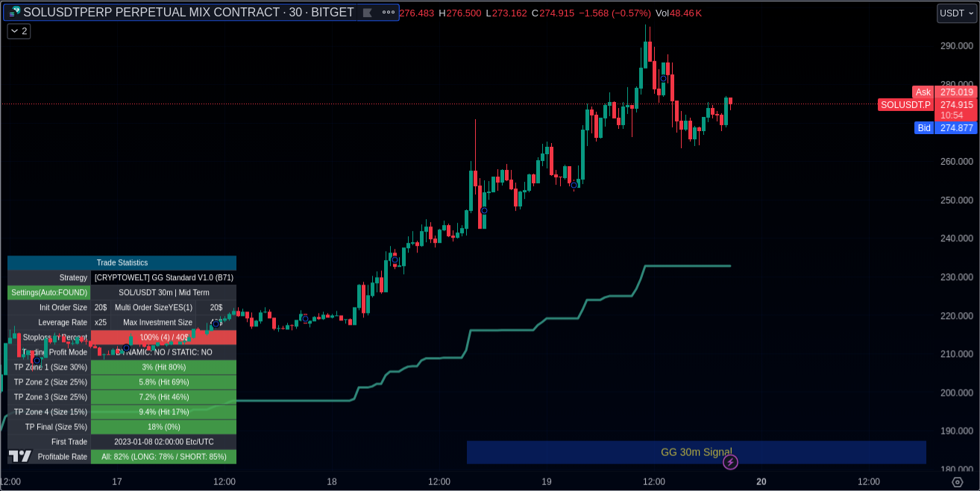
Task: Click the flag icon beside the chart title
Action: point(367,13)
